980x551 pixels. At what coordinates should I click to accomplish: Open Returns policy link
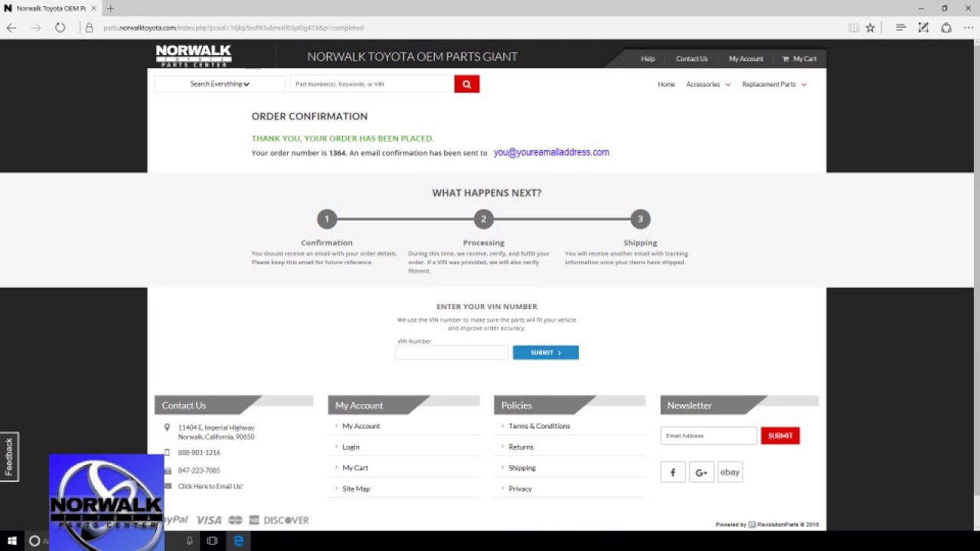[521, 447]
